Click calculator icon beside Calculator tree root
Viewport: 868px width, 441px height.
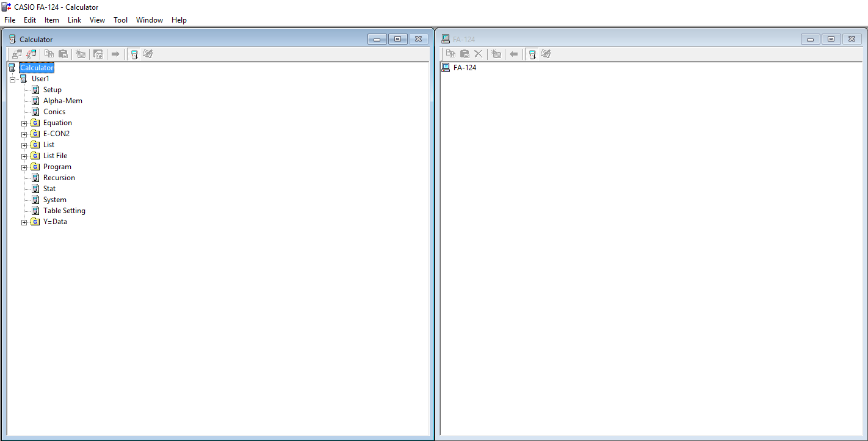(x=12, y=68)
